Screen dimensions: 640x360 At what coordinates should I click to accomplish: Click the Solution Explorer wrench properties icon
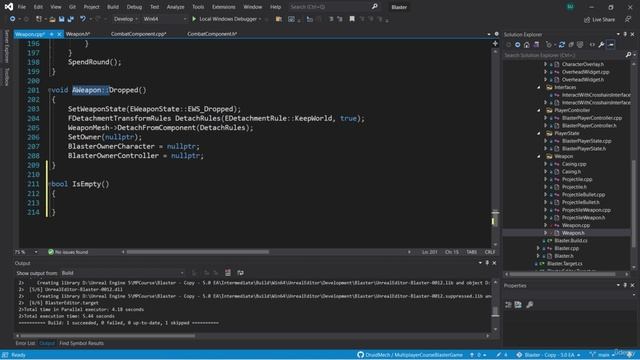tap(601, 45)
